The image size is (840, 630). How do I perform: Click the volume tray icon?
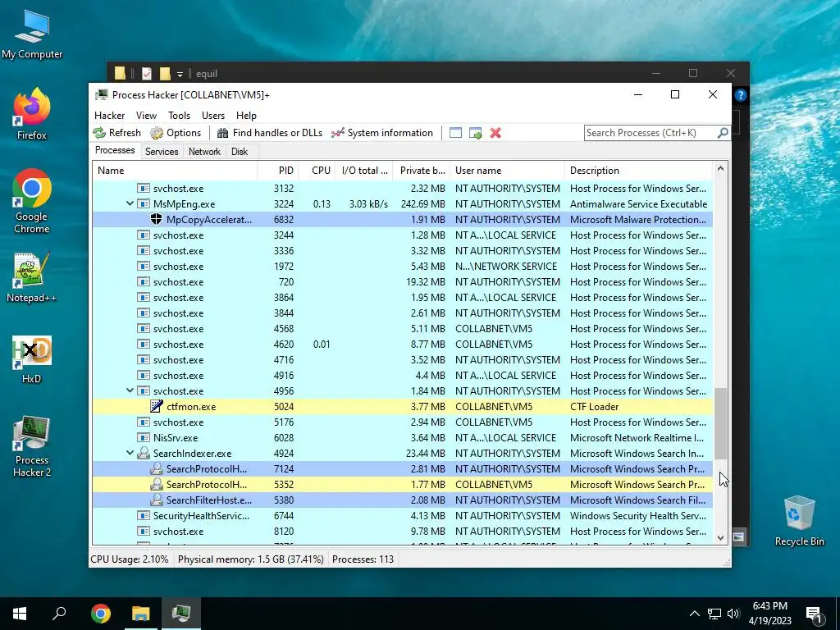click(733, 614)
